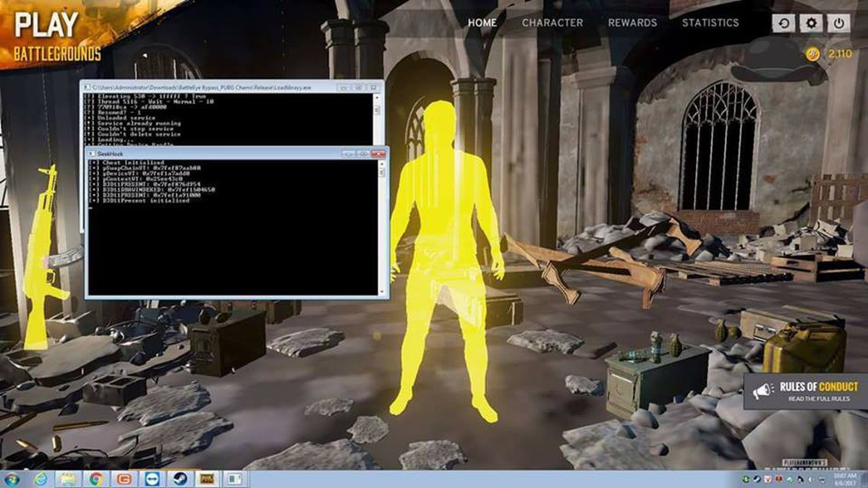Click the Loadlibrary.exe console scrollbar
The image size is (868, 488).
(378, 119)
